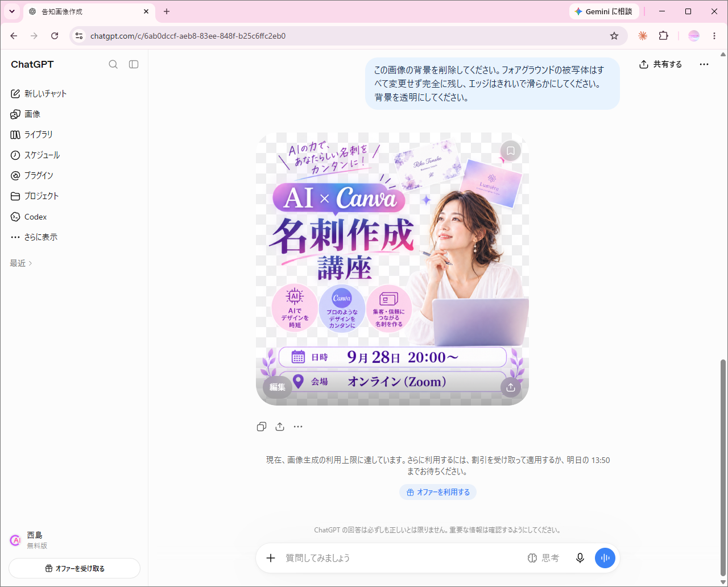Open the 西島 account profile menu
The height and width of the screenshot is (587, 728).
tap(74, 540)
